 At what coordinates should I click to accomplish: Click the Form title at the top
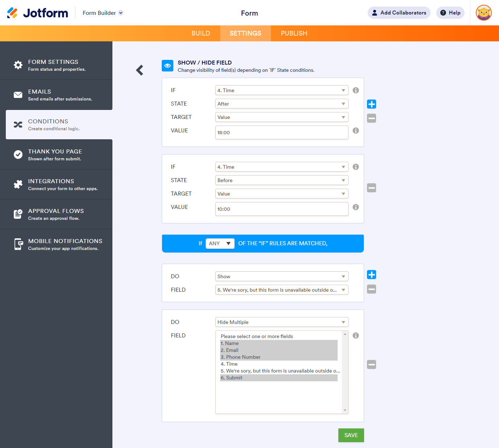(x=249, y=13)
